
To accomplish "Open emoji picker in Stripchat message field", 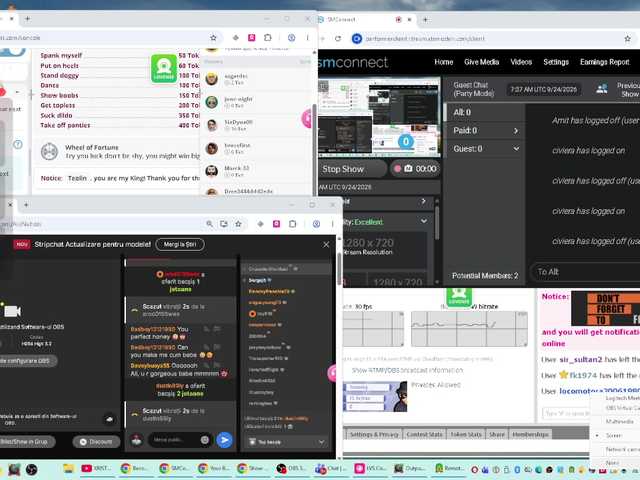I will [205, 440].
